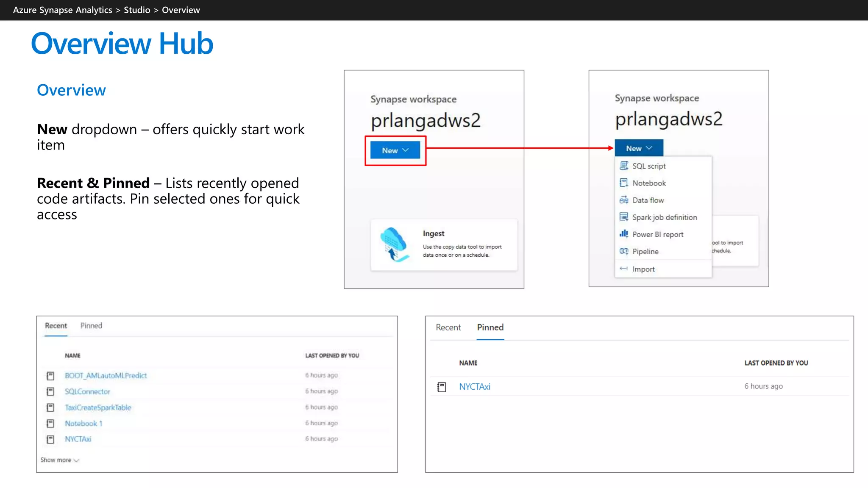Click the Notebook icon in dropdown menu
868x488 pixels.
pyautogui.click(x=624, y=183)
